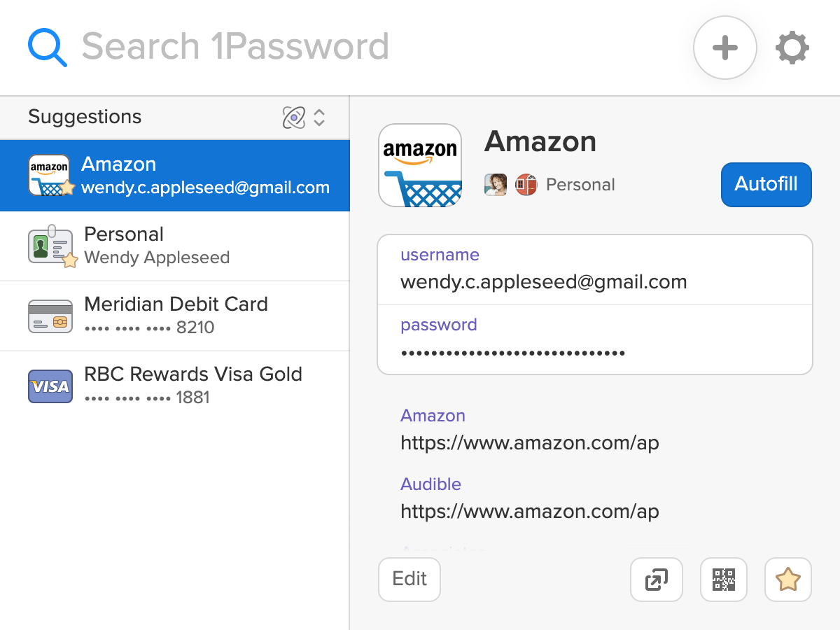Open settings via the gear icon
Image resolution: width=840 pixels, height=630 pixels.
click(x=792, y=48)
